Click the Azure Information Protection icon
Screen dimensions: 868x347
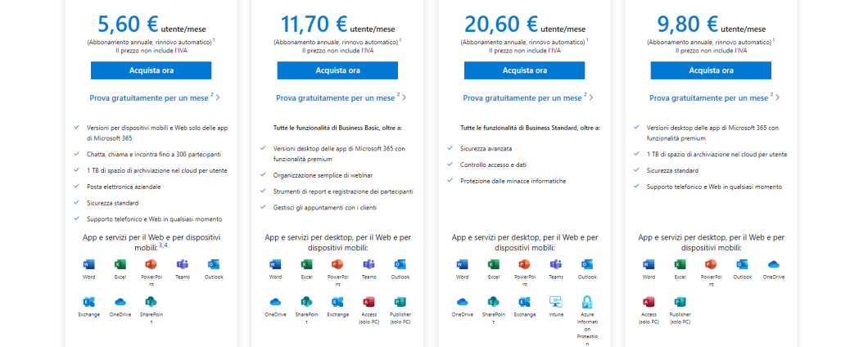[587, 302]
